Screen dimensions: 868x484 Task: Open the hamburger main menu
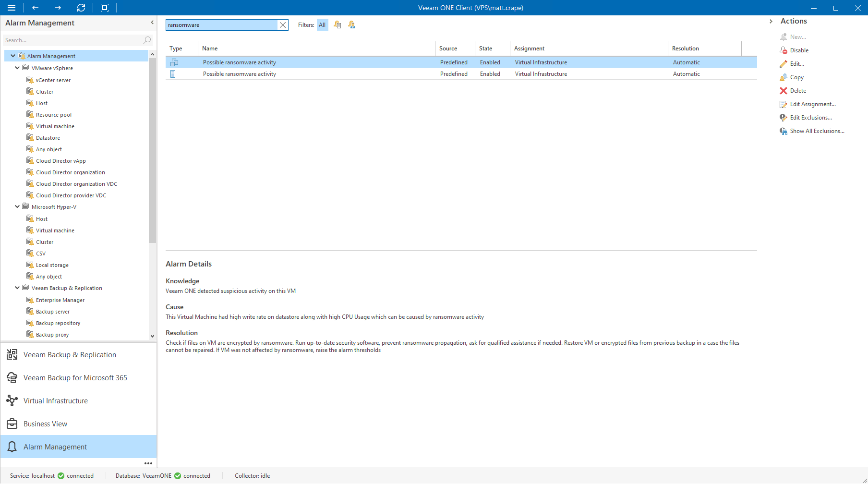click(12, 8)
